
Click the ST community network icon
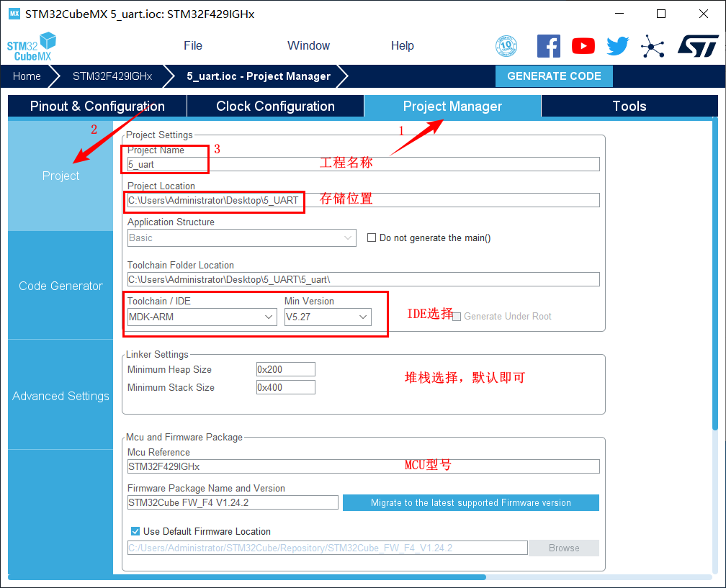click(x=653, y=47)
